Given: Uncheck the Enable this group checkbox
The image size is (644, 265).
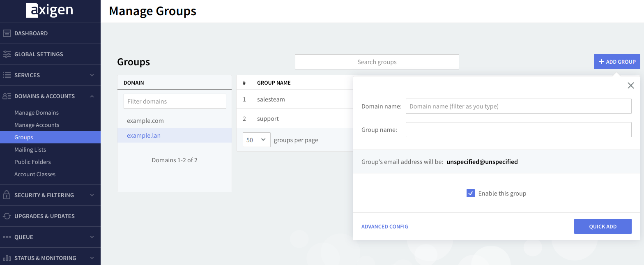Looking at the screenshot, I should click(471, 193).
